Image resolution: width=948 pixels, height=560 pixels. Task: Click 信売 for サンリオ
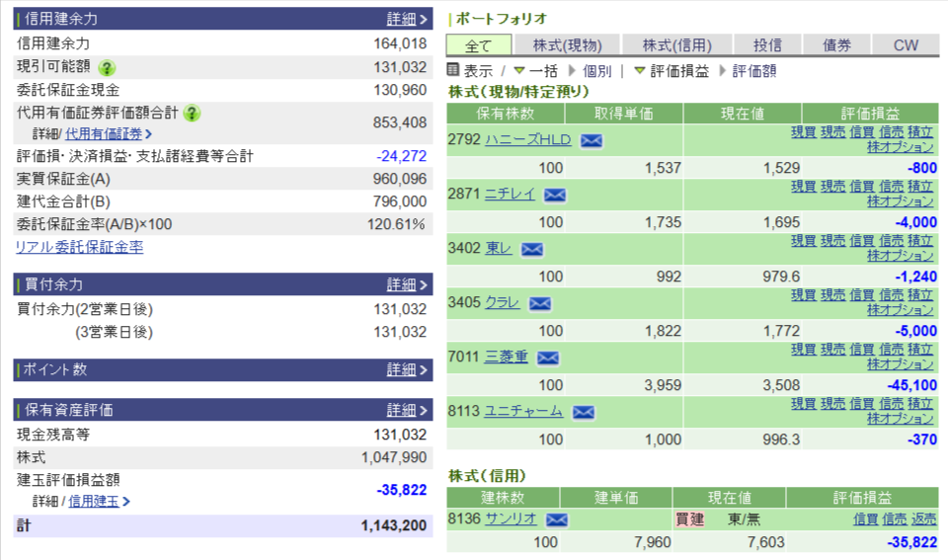pyautogui.click(x=895, y=519)
